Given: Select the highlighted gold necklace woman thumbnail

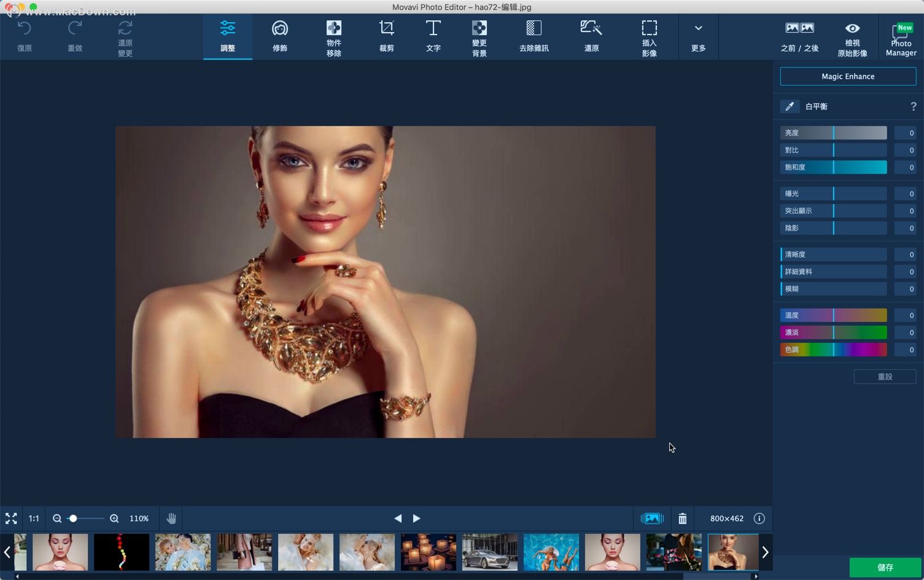Looking at the screenshot, I should [x=733, y=552].
